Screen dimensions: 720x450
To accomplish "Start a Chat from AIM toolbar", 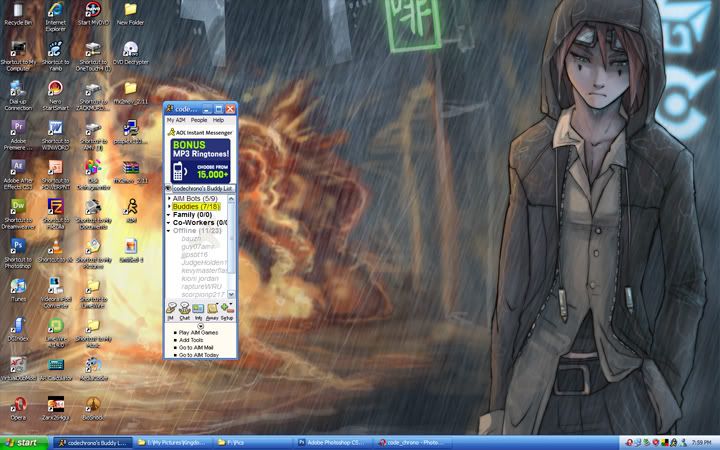I will click(185, 311).
